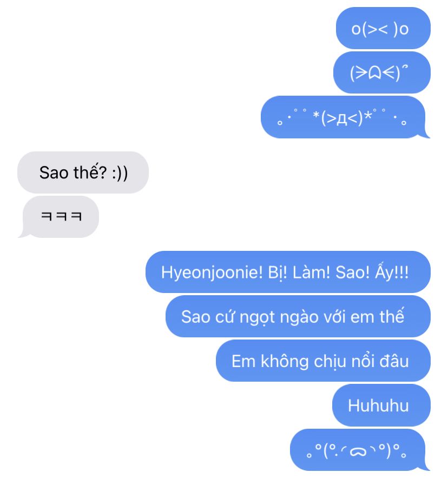Select the gray 'ㅋㅋㅋ' message bubble
Viewport: 448px width, 479px height.
coord(60,217)
